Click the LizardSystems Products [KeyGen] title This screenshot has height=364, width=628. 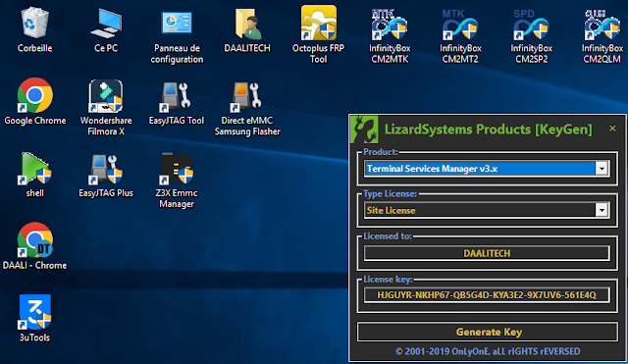click(489, 130)
